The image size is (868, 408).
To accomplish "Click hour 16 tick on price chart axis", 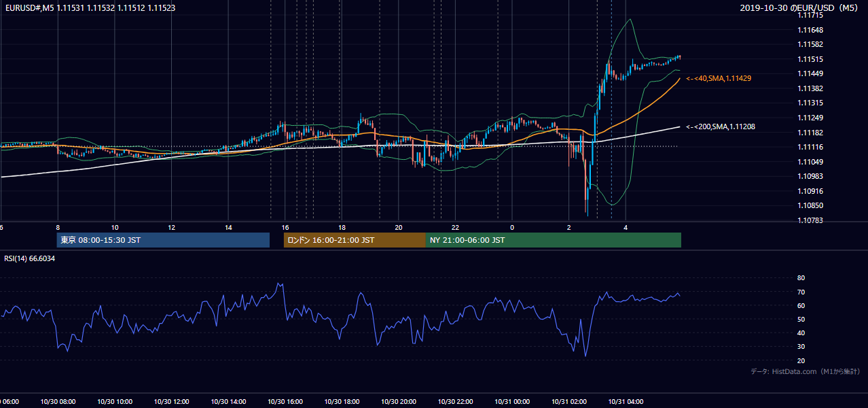I will (x=285, y=227).
